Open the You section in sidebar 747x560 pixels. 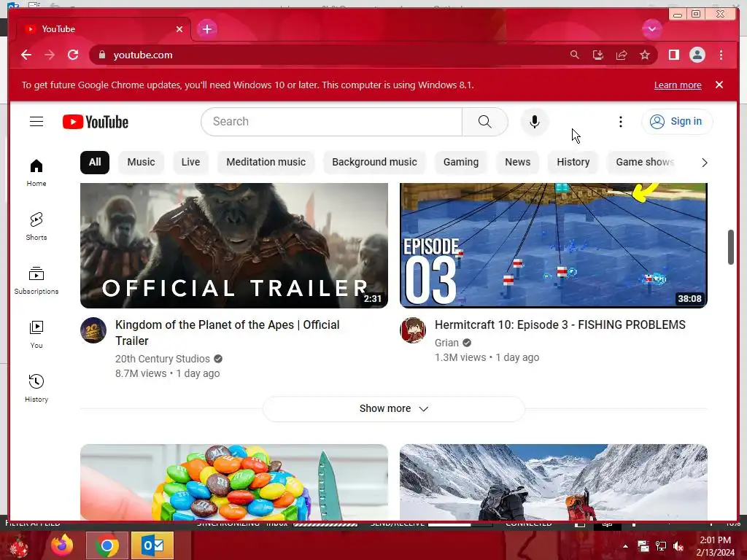(x=36, y=334)
